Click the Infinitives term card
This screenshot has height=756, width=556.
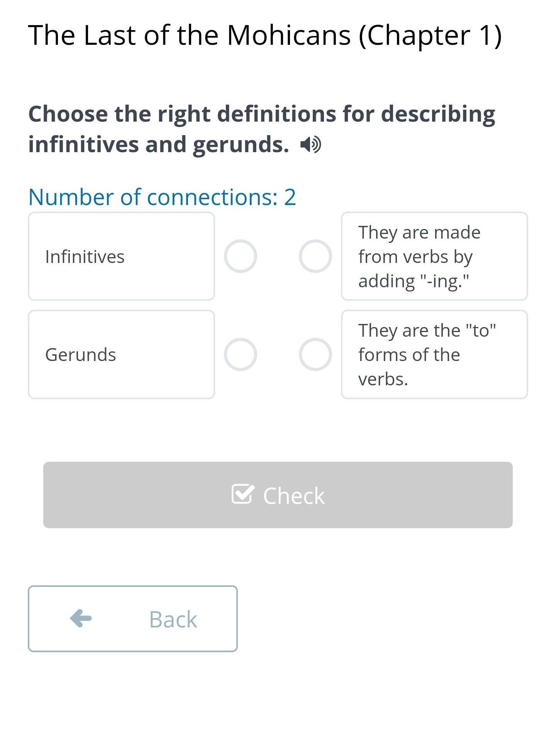(x=121, y=256)
